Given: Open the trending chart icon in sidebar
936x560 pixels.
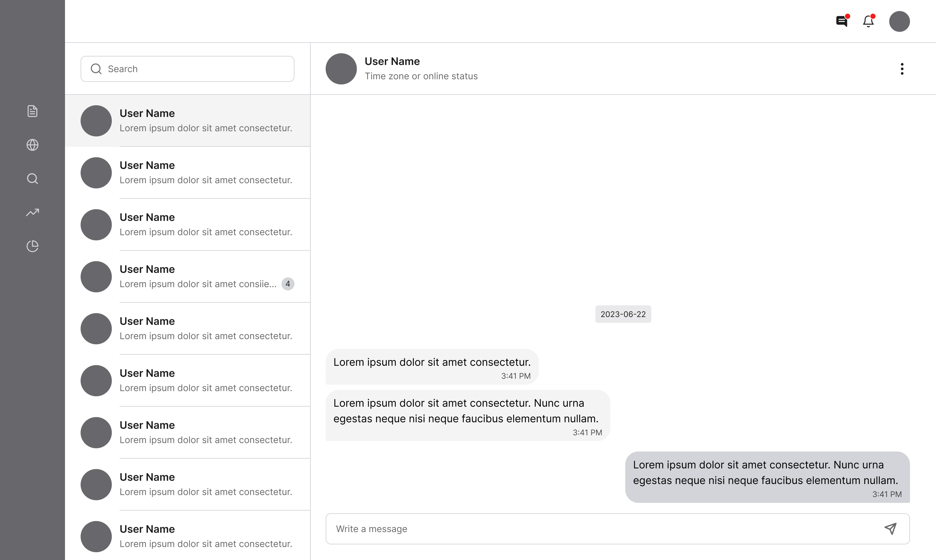Looking at the screenshot, I should pyautogui.click(x=32, y=212).
